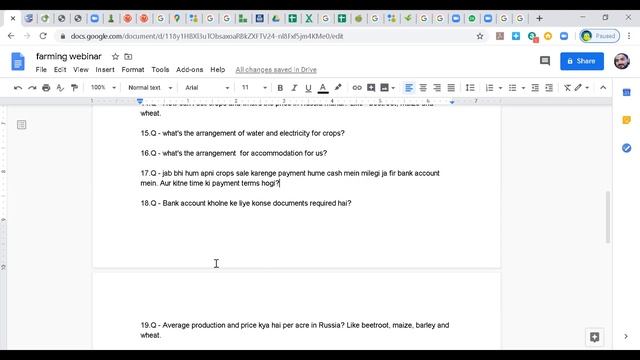Open the text color picker
640x360 pixels.
click(x=323, y=88)
